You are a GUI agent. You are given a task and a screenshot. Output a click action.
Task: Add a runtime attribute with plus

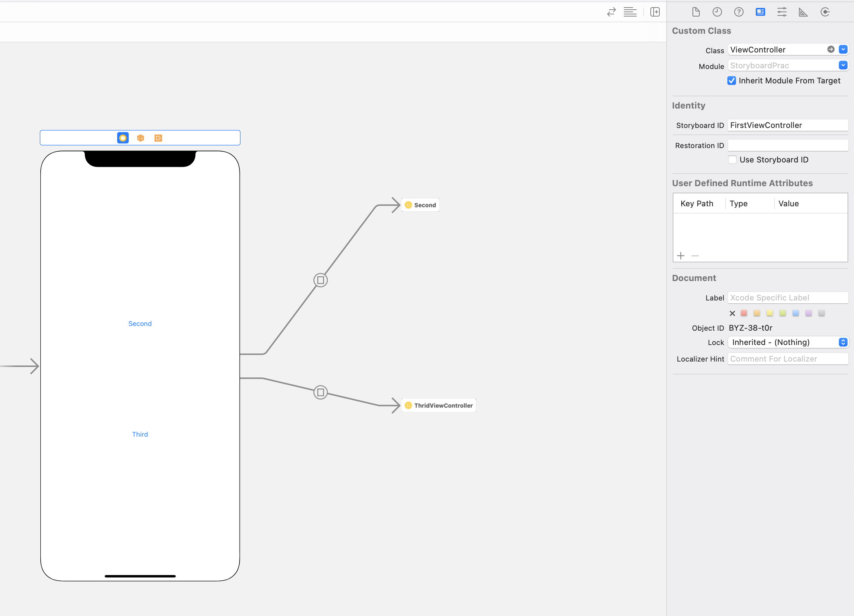[x=681, y=256]
